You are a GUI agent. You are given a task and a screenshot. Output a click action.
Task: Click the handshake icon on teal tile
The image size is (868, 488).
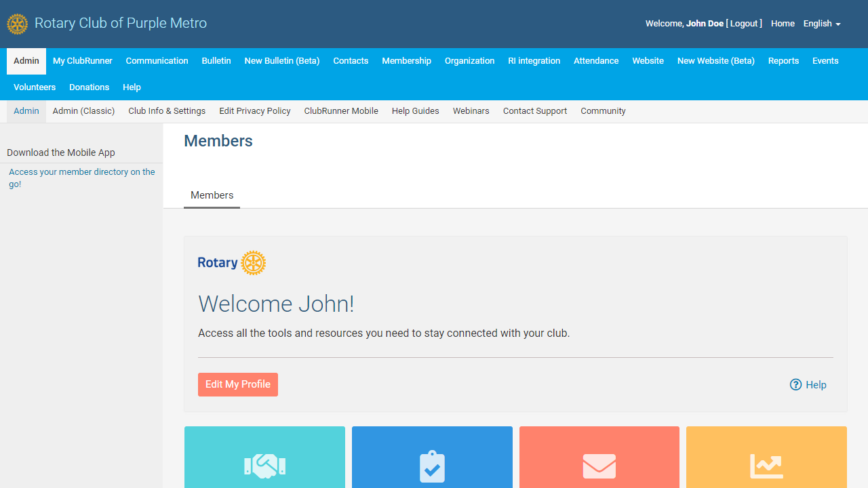(x=264, y=466)
